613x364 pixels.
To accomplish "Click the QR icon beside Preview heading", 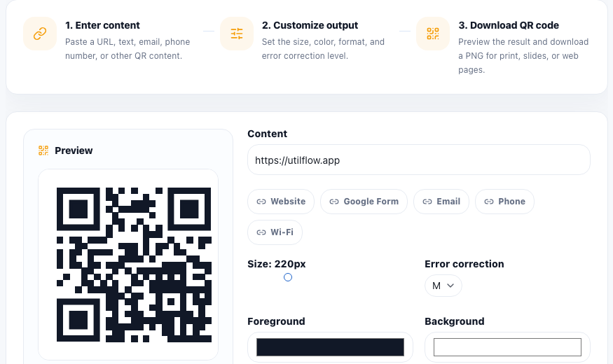I will (x=43, y=150).
